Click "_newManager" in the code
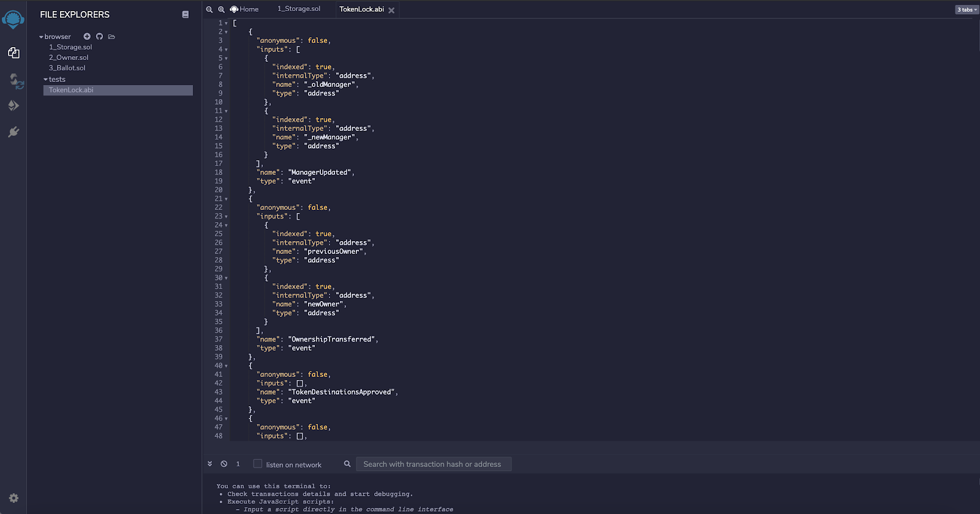 click(x=330, y=138)
